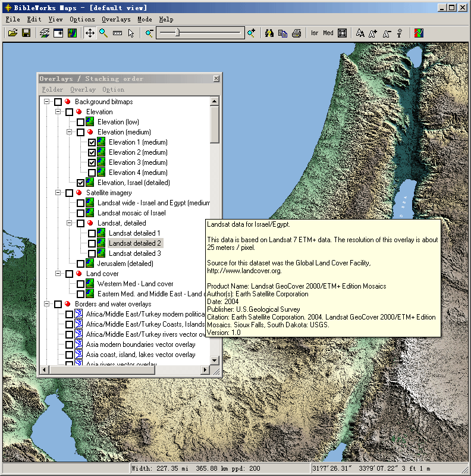This screenshot has width=471, height=476.
Task: Click blue vector icon beside Asia modern boundaries
Action: tap(78, 344)
